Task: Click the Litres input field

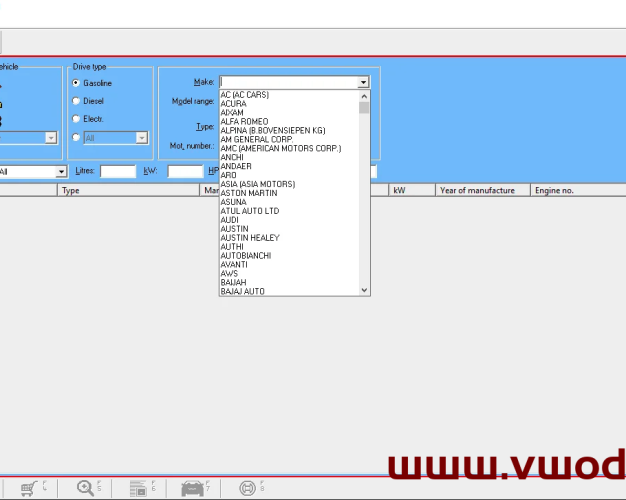Action: tap(118, 171)
